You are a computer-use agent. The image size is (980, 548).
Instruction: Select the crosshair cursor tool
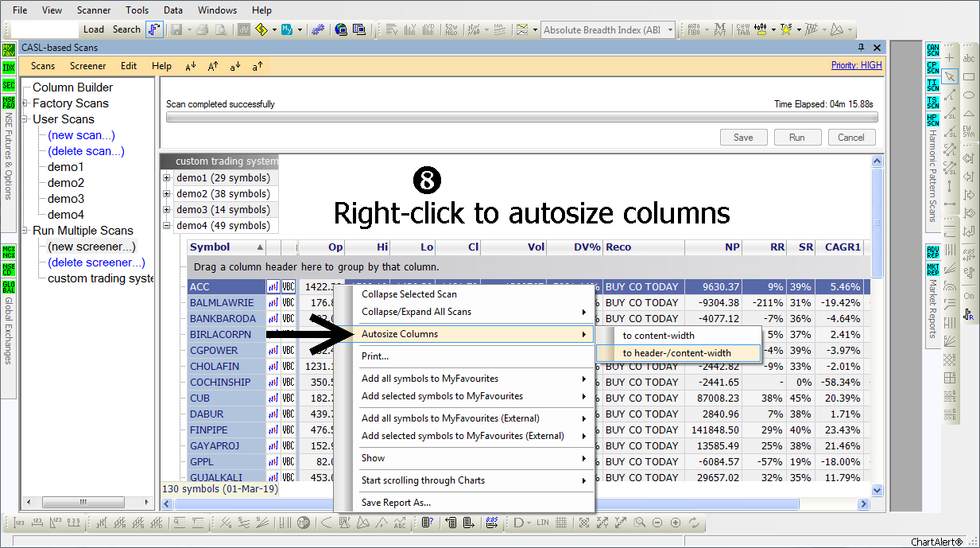tap(950, 57)
